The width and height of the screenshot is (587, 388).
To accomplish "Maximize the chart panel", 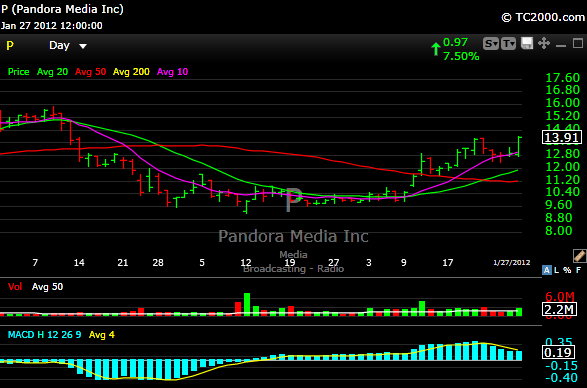I will pyautogui.click(x=578, y=43).
